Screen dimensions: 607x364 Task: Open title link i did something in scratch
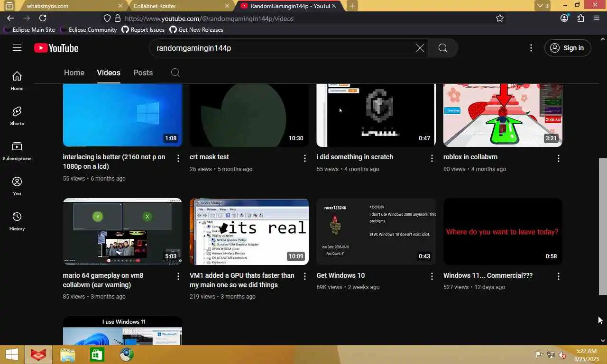click(355, 157)
